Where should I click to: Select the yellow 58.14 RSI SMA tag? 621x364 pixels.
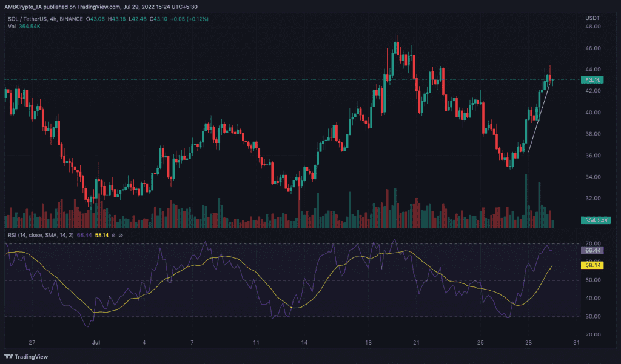coord(592,265)
